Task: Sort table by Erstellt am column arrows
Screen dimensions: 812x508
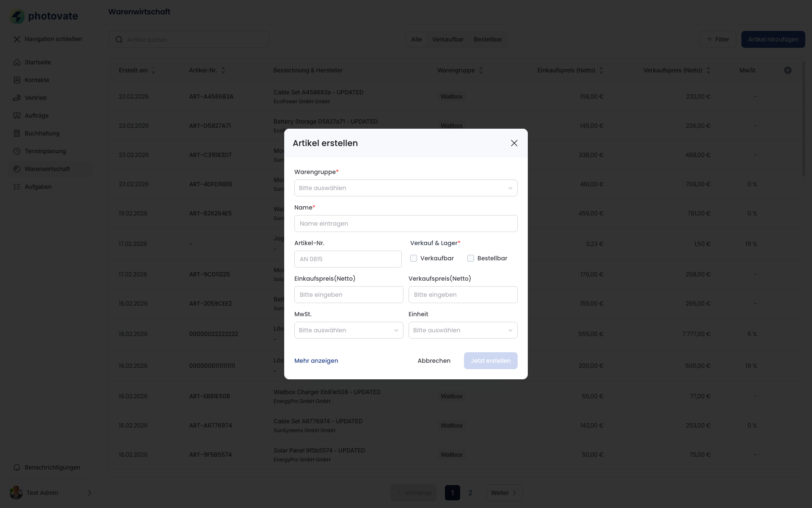Action: tap(154, 70)
